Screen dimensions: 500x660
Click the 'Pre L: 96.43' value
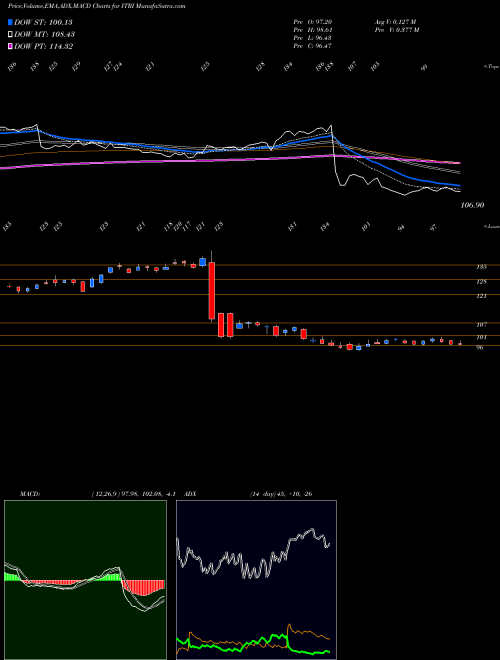(313, 38)
